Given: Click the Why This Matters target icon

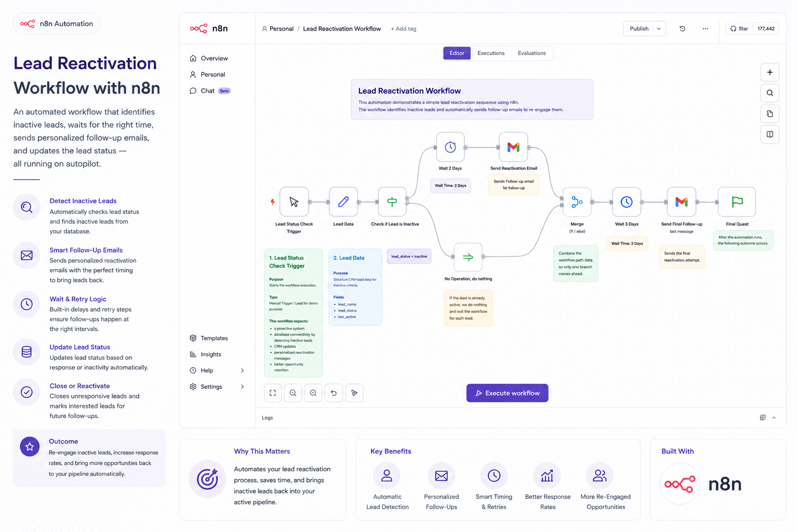Looking at the screenshot, I should [207, 479].
